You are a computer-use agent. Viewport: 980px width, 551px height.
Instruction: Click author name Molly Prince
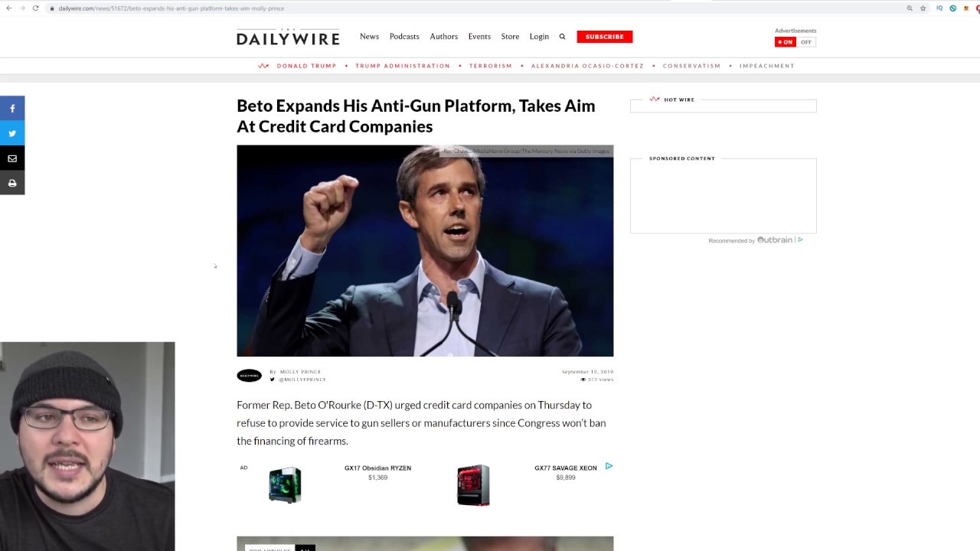click(300, 372)
